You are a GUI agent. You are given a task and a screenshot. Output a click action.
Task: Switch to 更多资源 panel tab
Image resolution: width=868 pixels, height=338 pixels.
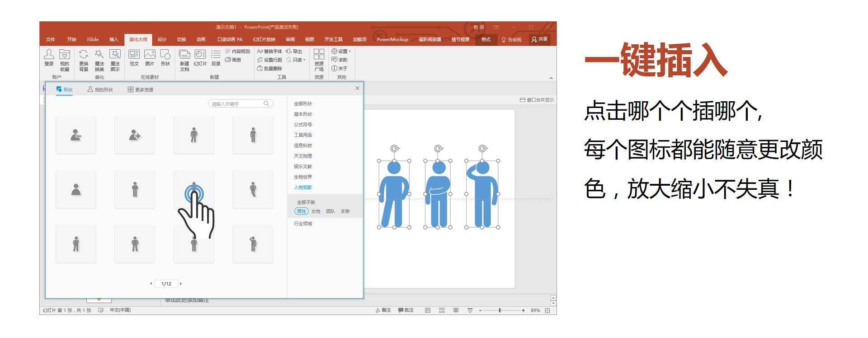[141, 89]
